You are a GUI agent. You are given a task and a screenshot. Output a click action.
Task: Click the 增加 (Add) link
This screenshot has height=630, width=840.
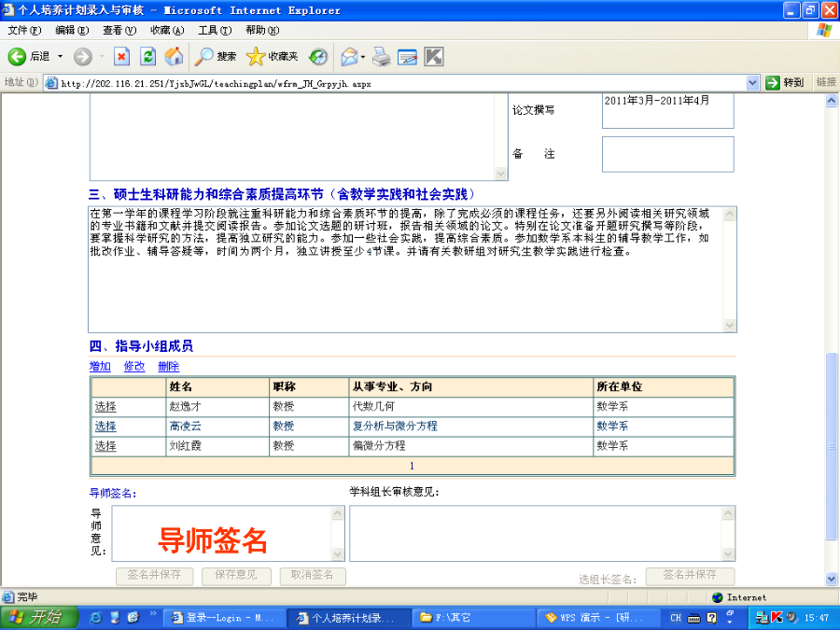coord(100,367)
